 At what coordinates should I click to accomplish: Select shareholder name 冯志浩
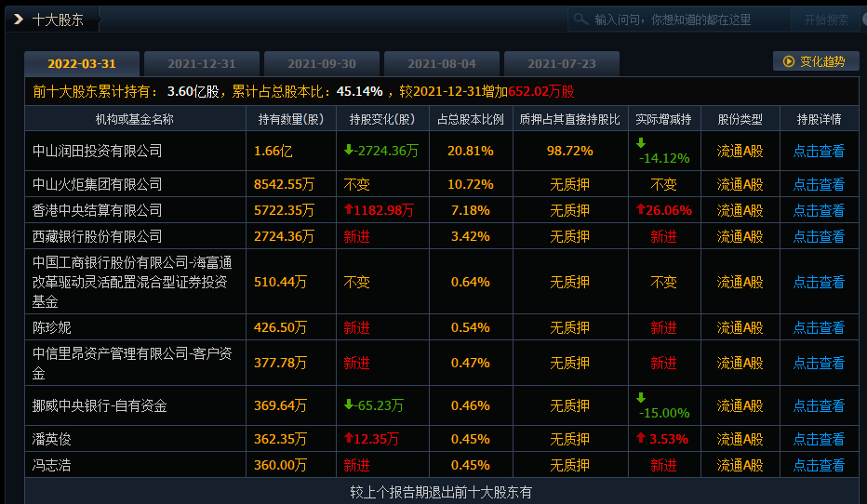tap(51, 465)
